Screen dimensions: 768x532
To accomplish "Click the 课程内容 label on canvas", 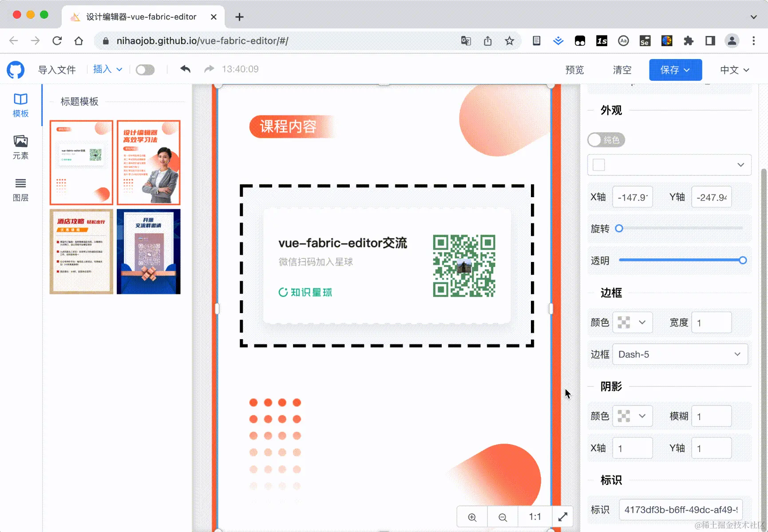I will click(288, 127).
